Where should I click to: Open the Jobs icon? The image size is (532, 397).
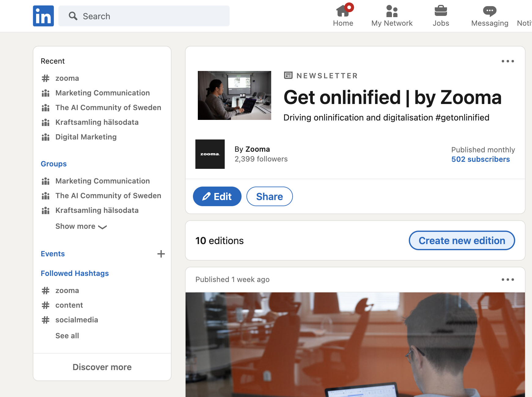(x=441, y=12)
